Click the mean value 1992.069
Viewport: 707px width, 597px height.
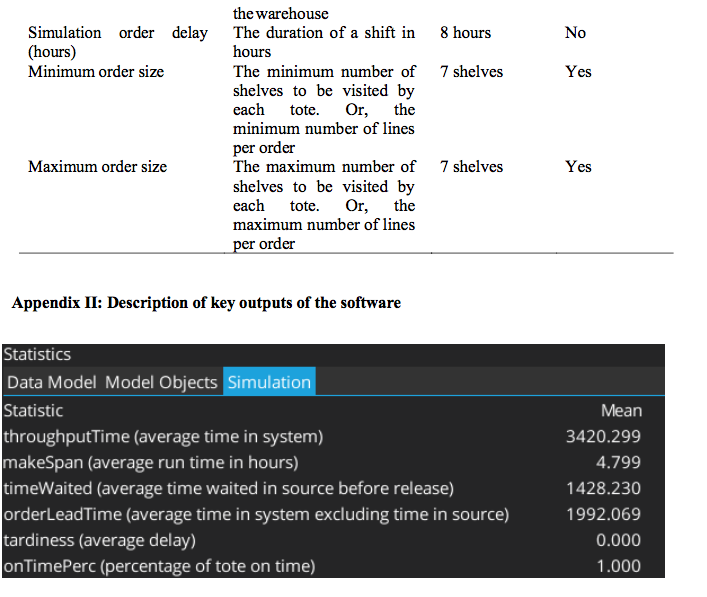click(x=603, y=514)
